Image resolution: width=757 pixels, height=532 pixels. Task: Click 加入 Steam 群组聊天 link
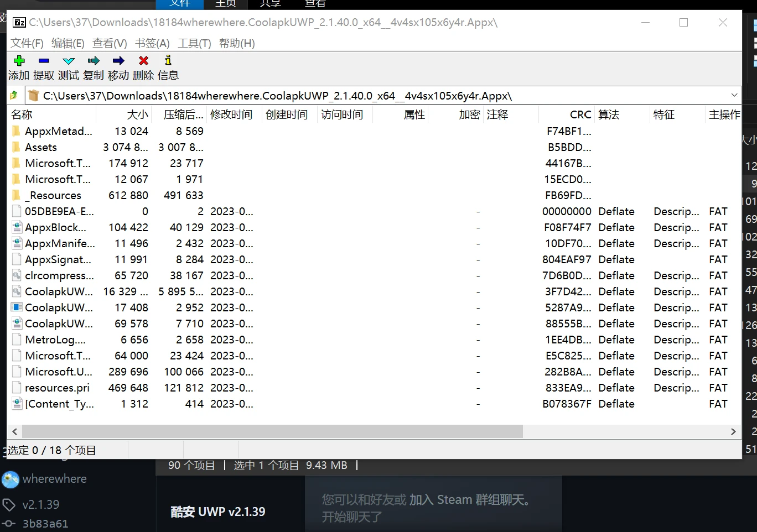pos(469,500)
